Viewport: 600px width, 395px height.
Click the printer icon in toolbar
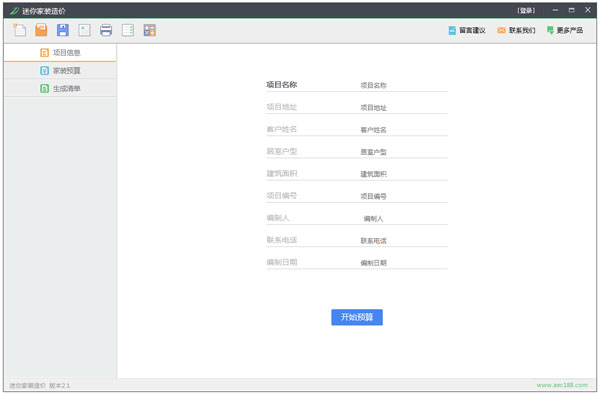106,30
